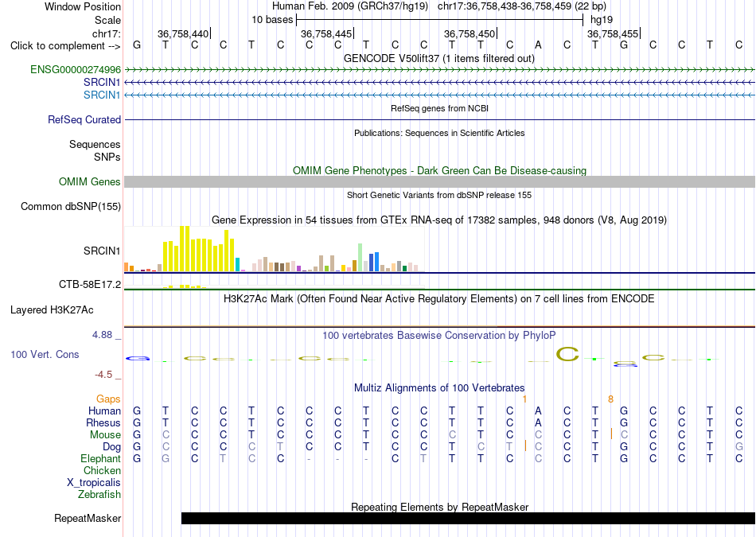Click the orange insertion mark in Mouse row
756x537 pixels.
pos(611,434)
